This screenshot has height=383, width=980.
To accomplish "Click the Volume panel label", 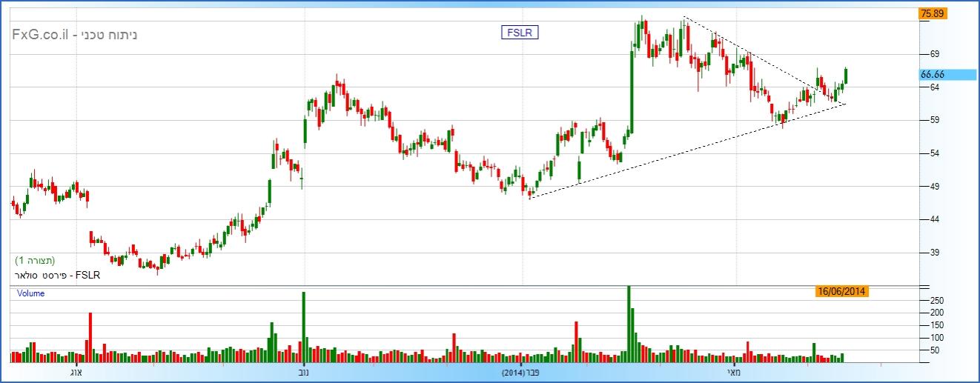I will pyautogui.click(x=31, y=293).
